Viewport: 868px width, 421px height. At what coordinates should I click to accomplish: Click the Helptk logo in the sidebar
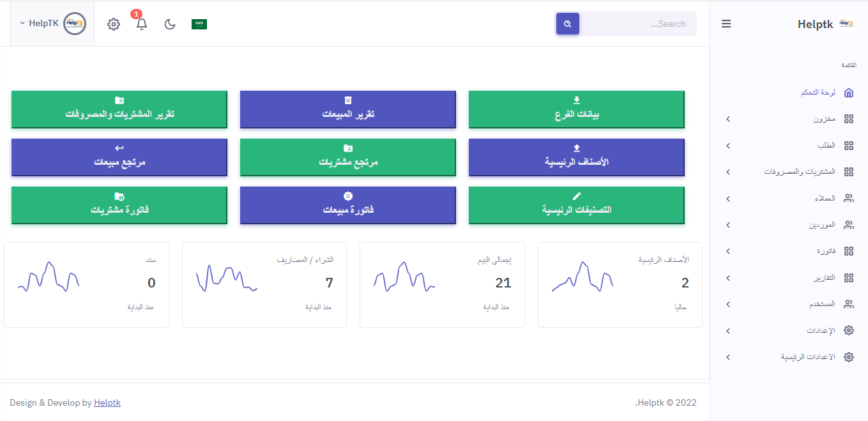coord(846,24)
